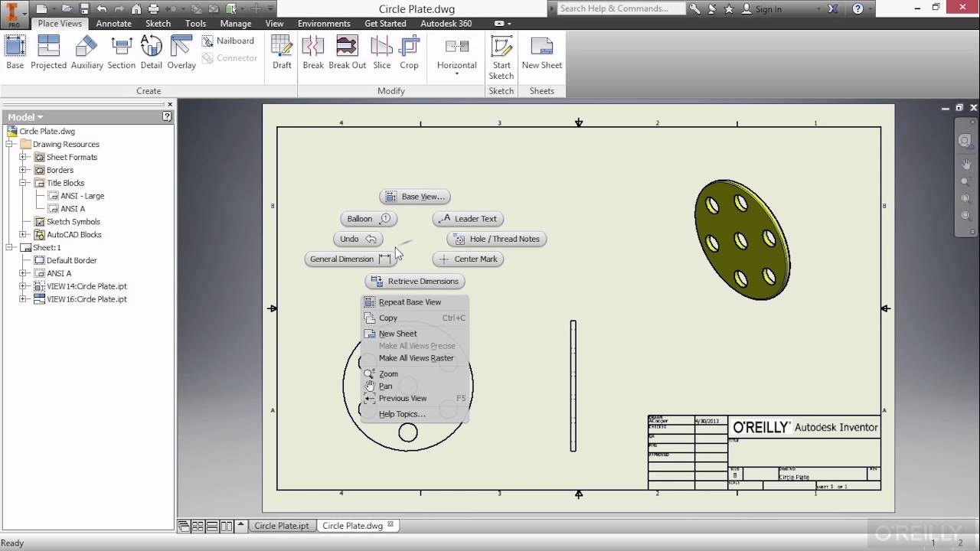Click Return home icon in quick access
Viewport: 980px width, 551px height.
coord(136,9)
